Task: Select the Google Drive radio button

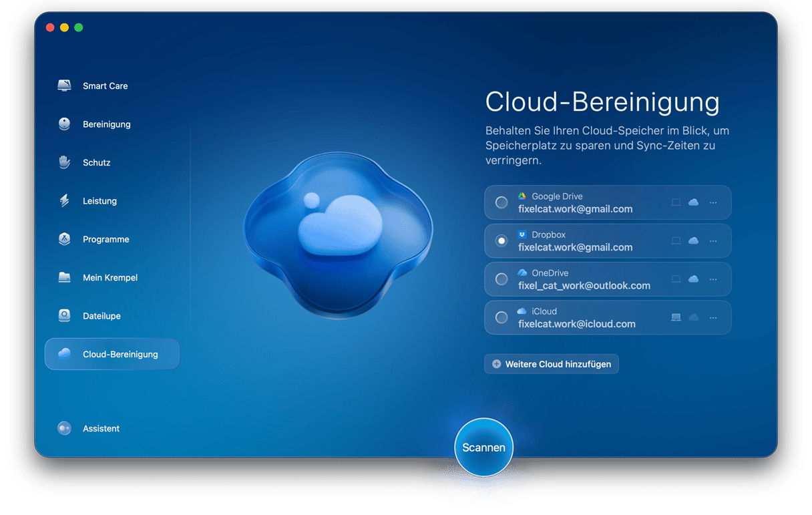Action: click(x=501, y=202)
